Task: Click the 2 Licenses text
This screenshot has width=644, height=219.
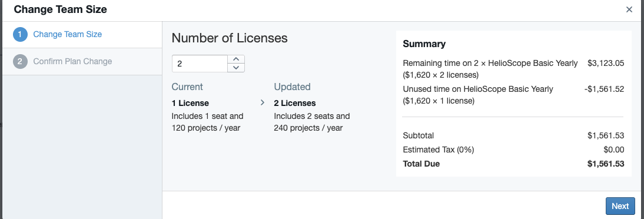Action: pyautogui.click(x=295, y=103)
